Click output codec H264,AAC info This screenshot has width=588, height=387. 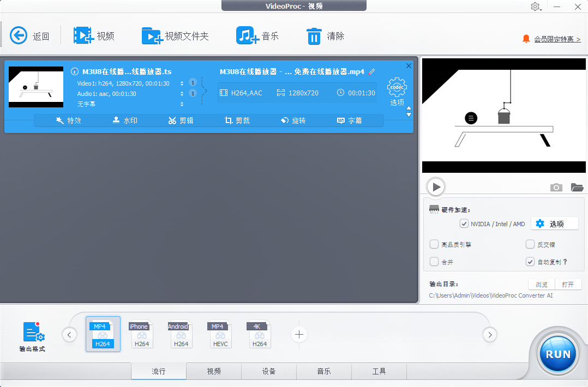[x=241, y=93]
